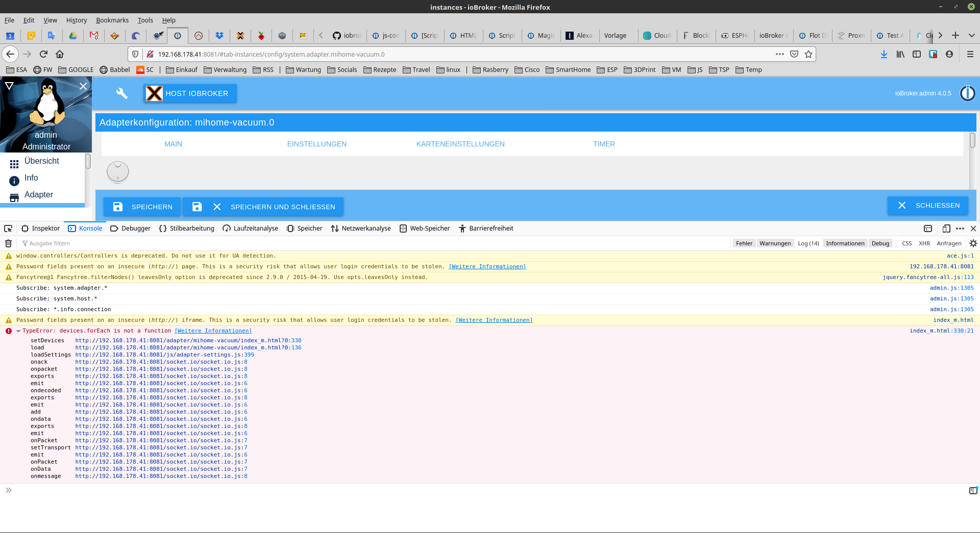Open the Netzwerkanalyse devtools tab
980x533 pixels.
coord(361,229)
